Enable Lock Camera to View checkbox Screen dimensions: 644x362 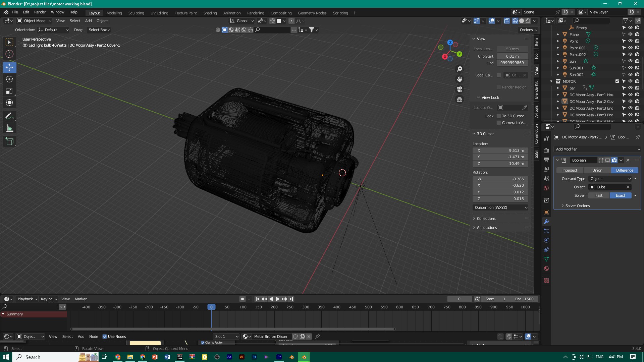pyautogui.click(x=499, y=123)
